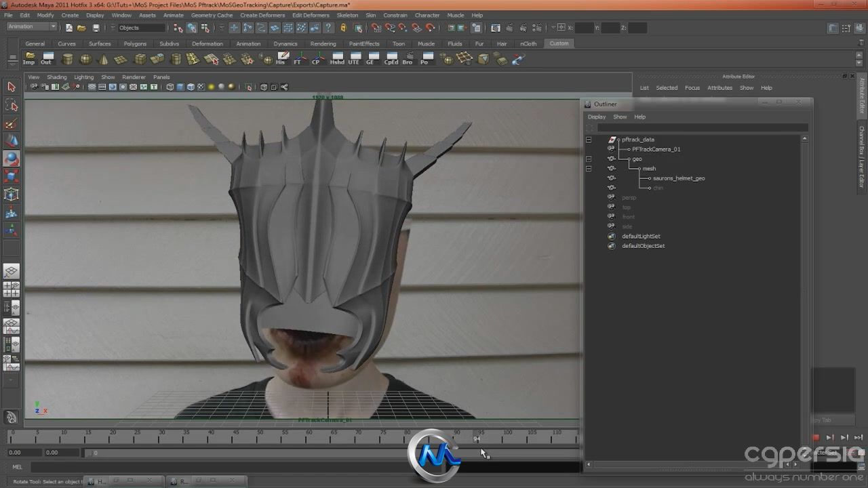The height and width of the screenshot is (488, 868).
Task: Create a polygon plane from shelf
Action: pos(121,60)
